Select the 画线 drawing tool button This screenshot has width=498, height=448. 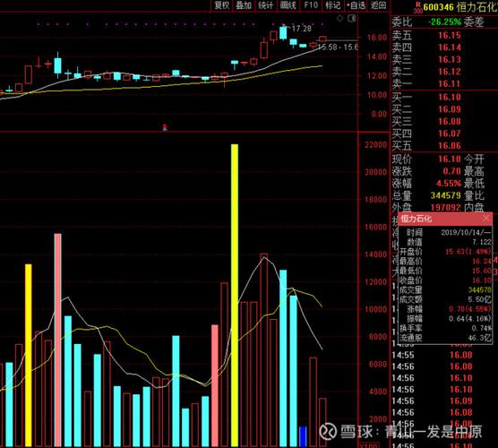(288, 5)
